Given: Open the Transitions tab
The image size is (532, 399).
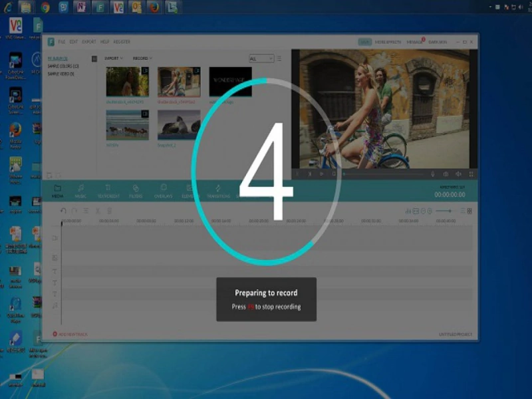Looking at the screenshot, I should [218, 192].
